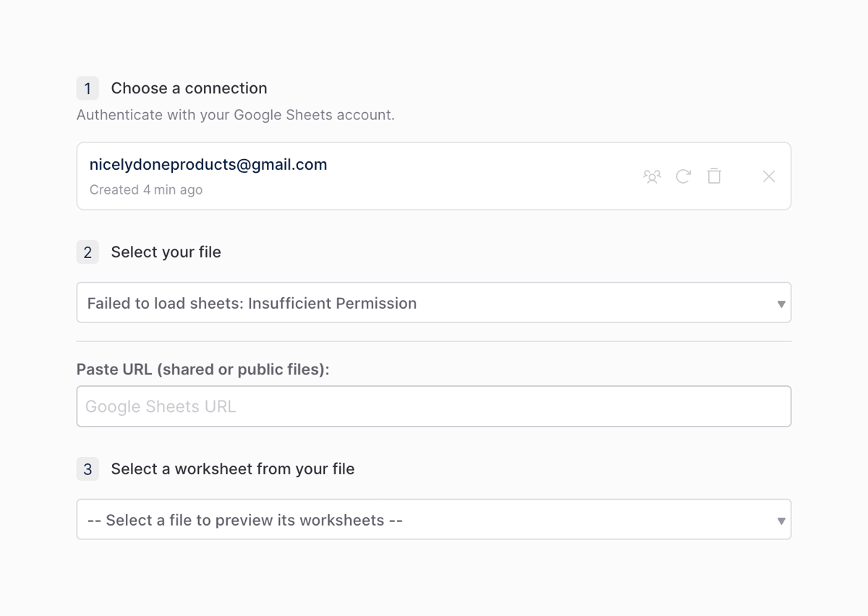Image resolution: width=868 pixels, height=616 pixels.
Task: Refresh the Google Sheets connection
Action: pyautogui.click(x=683, y=176)
